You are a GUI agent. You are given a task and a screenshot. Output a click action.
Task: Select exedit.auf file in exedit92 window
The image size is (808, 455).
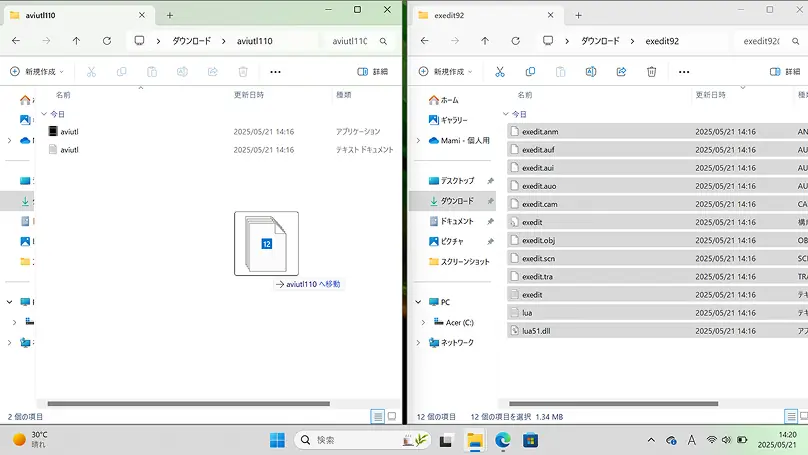click(658, 149)
